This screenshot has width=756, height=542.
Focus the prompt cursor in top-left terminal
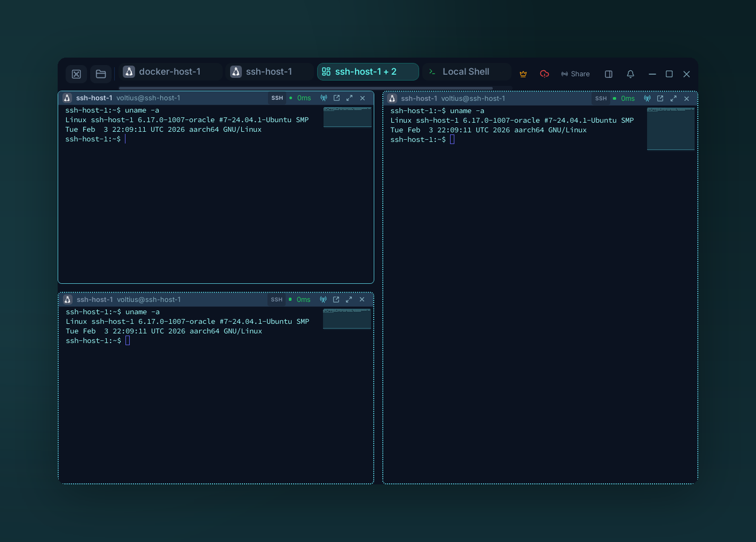125,139
